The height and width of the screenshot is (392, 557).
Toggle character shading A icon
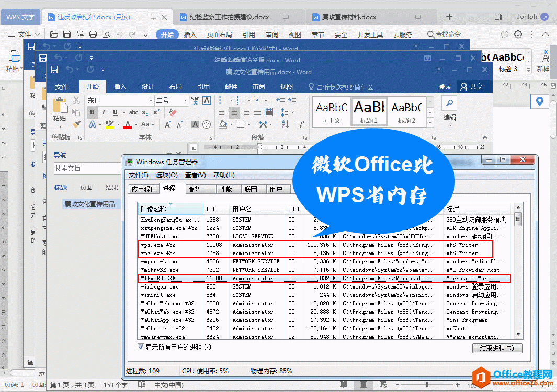coord(195,124)
